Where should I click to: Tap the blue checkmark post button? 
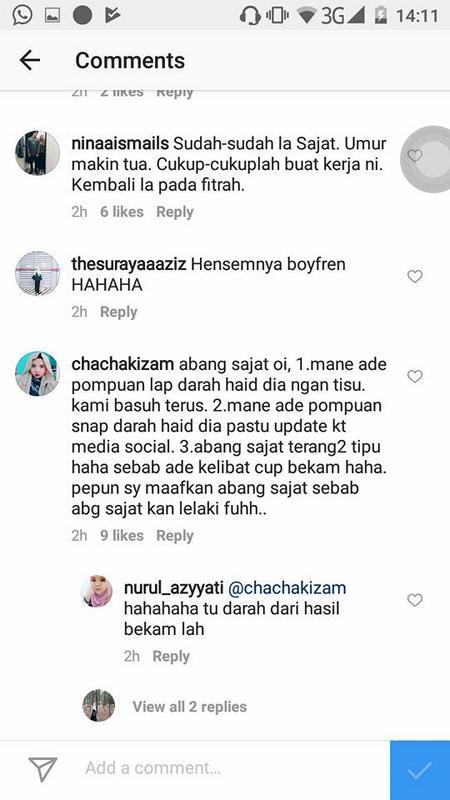[420, 770]
